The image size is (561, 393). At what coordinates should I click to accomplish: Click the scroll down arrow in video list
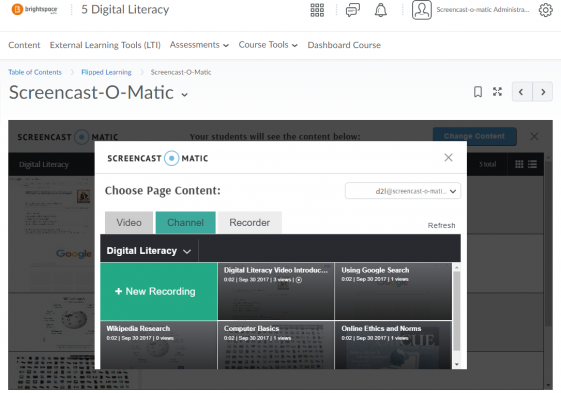click(x=457, y=364)
